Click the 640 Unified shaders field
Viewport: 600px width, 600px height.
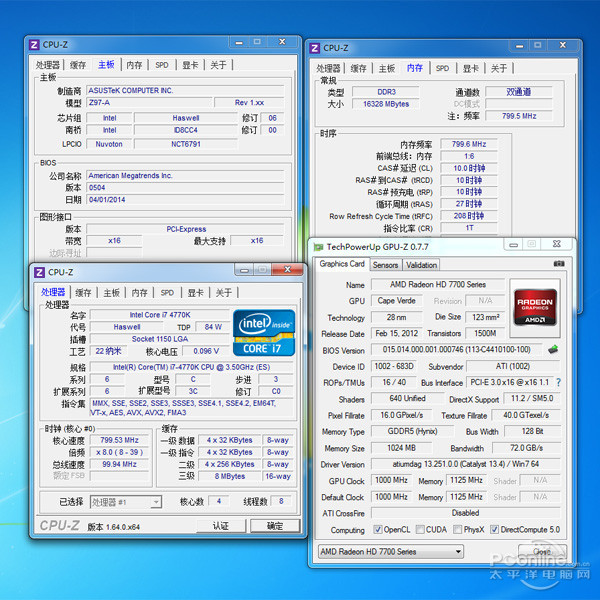pos(408,398)
